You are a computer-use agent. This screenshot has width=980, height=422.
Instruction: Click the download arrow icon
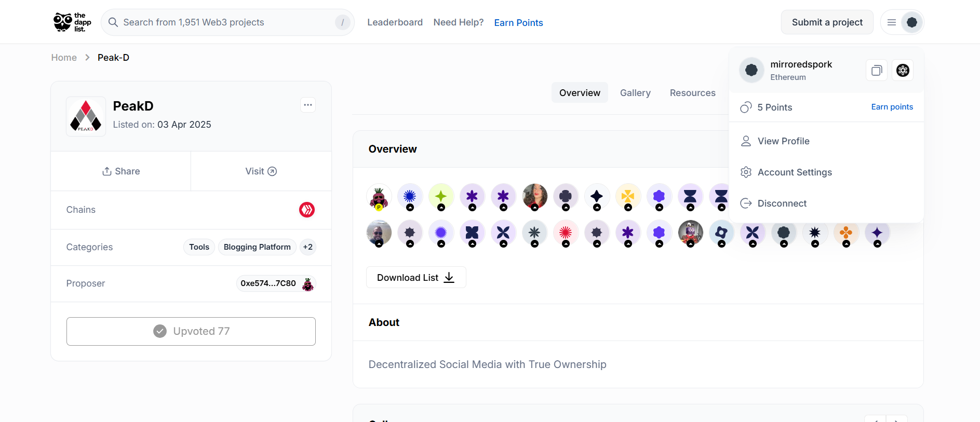click(x=449, y=278)
